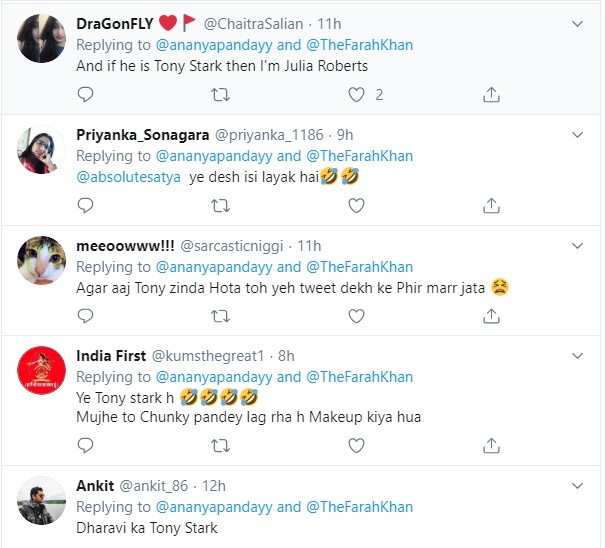Open more options on DraGonFLY's tweet
The height and width of the screenshot is (548, 605).
(577, 22)
